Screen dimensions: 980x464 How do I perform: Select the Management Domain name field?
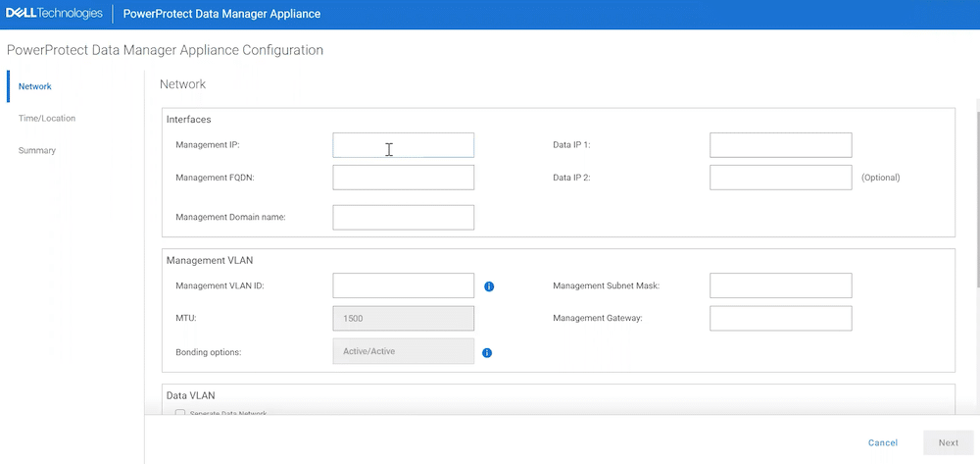click(x=403, y=218)
